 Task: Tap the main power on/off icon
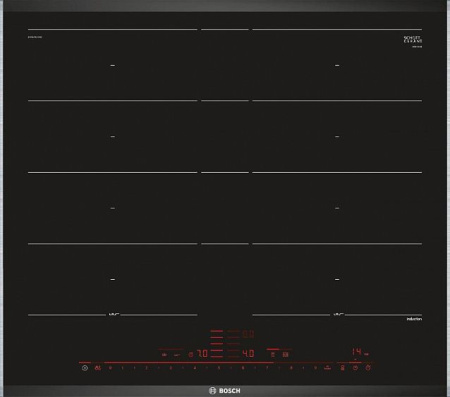(x=85, y=368)
